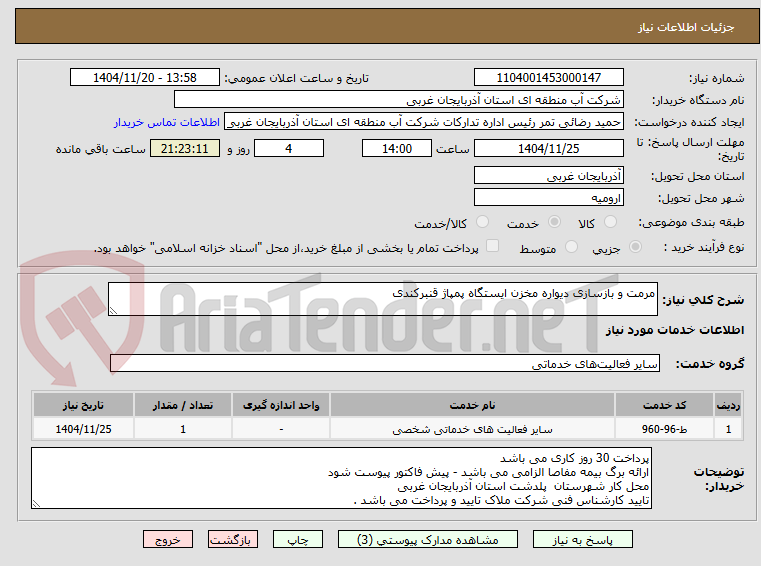The height and width of the screenshot is (566, 761).
Task: Select the خدمت radio button
Action: [554, 222]
